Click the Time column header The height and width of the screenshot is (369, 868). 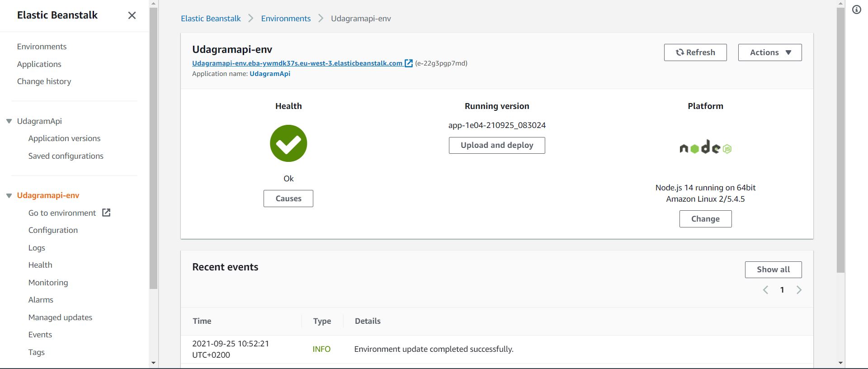coord(202,321)
